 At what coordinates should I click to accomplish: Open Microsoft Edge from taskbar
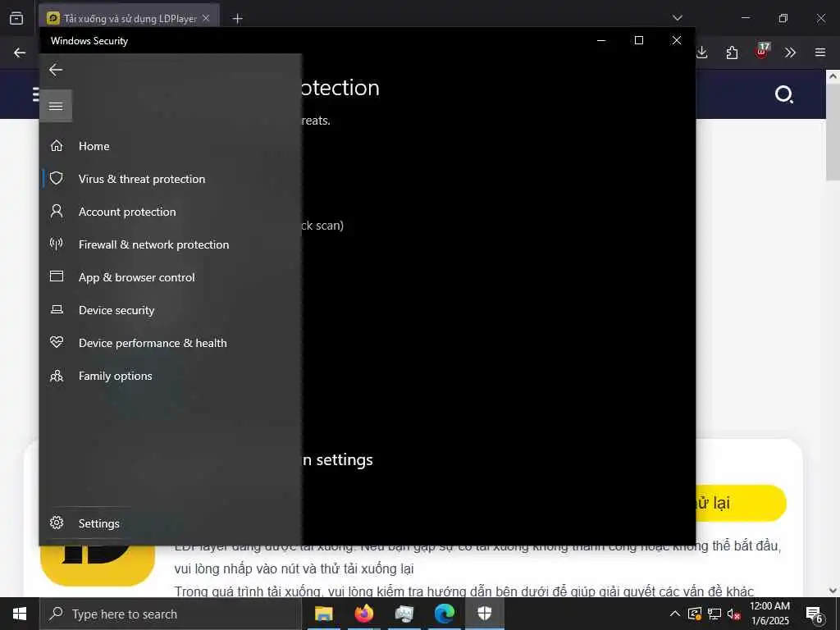444,614
